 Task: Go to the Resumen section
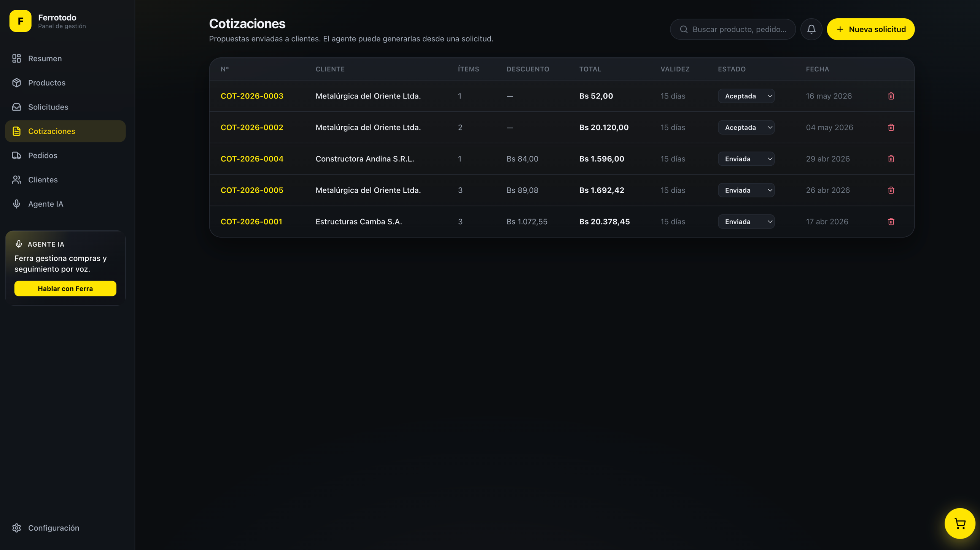(65, 59)
